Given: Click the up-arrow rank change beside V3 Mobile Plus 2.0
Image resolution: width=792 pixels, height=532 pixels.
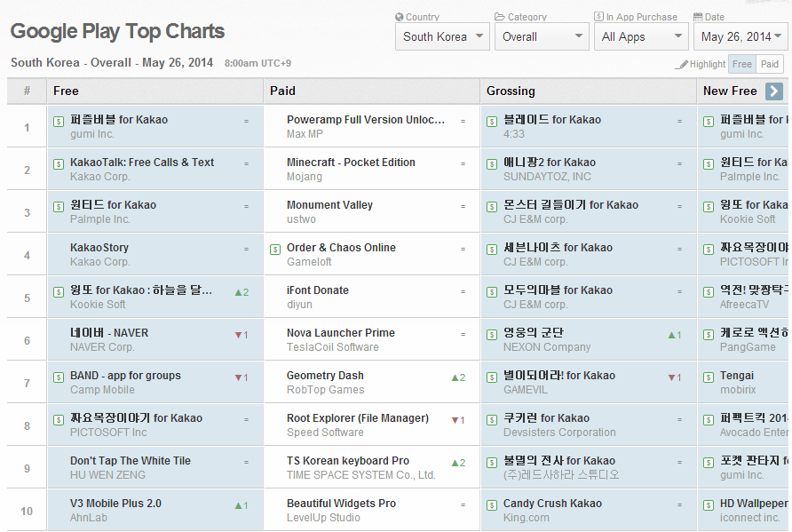Looking at the screenshot, I should (242, 505).
